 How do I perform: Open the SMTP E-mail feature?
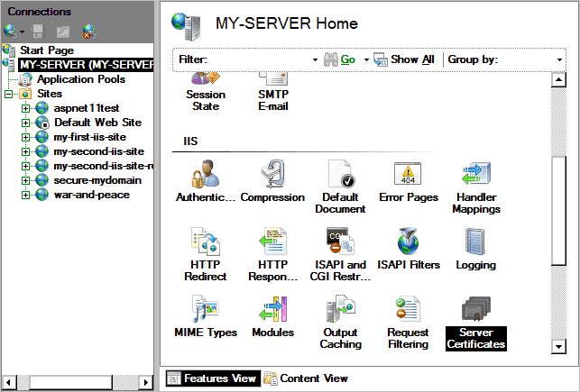click(273, 93)
